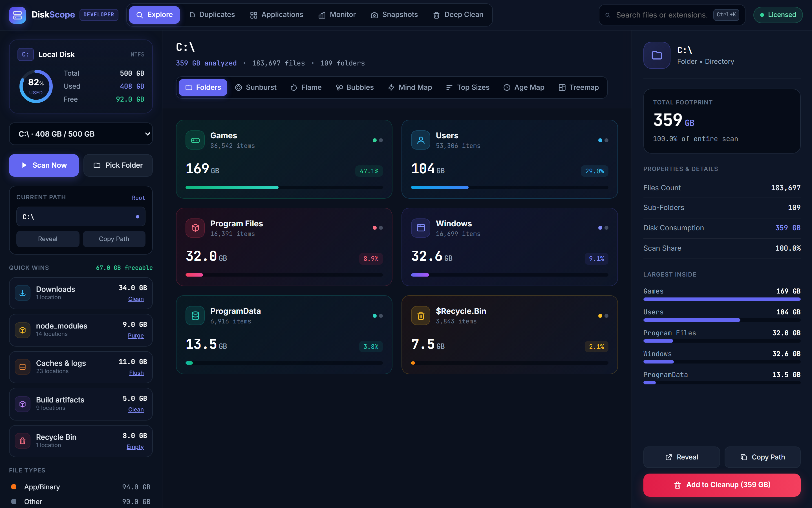Click the Licensed status badge
The width and height of the screenshot is (812, 508).
click(778, 15)
